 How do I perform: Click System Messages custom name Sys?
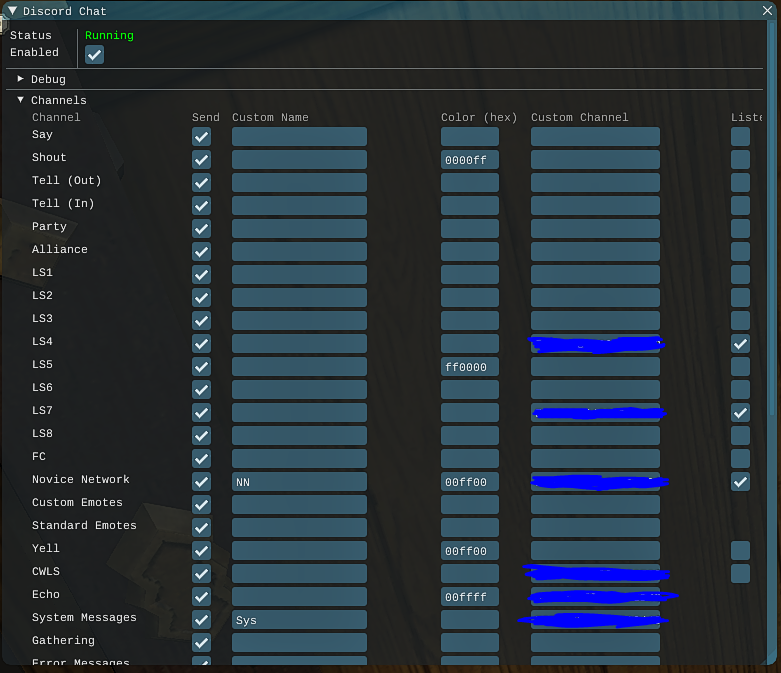coord(299,620)
